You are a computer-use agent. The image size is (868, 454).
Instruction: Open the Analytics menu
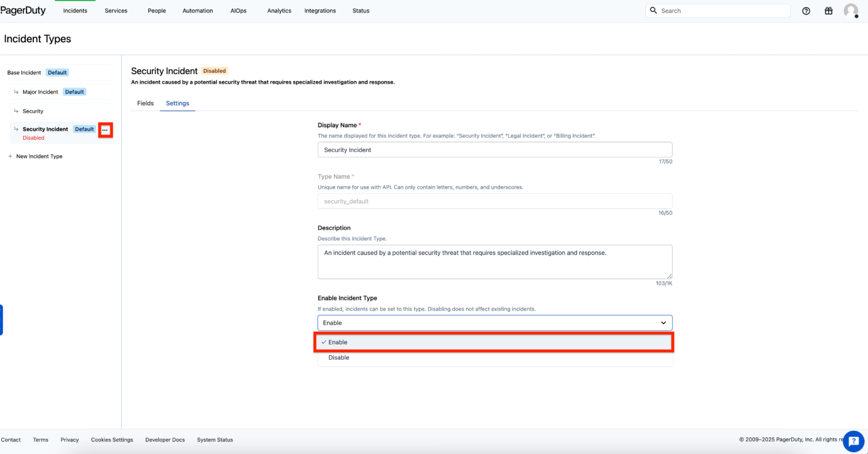(x=279, y=11)
